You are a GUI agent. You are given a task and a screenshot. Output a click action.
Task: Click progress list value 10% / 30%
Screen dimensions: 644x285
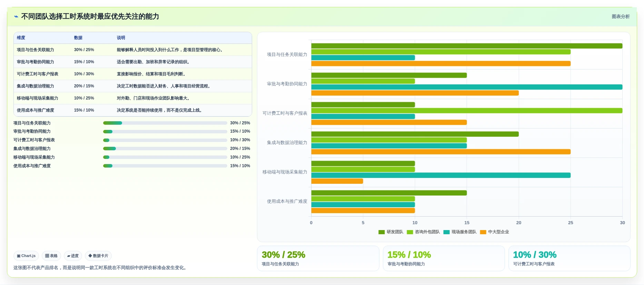click(x=240, y=140)
